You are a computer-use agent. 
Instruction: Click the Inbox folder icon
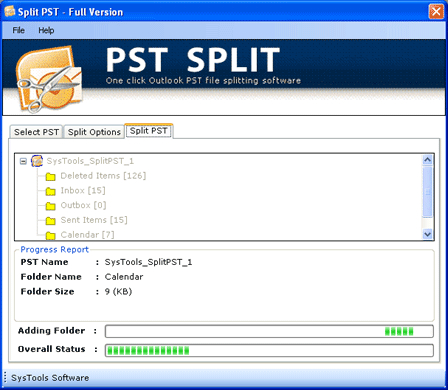click(x=50, y=191)
